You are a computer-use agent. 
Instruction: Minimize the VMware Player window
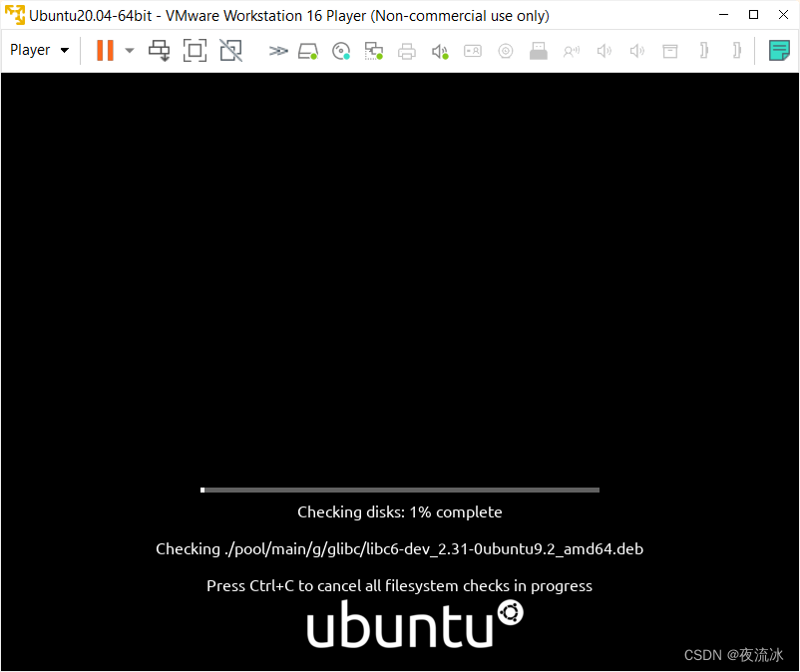pyautogui.click(x=723, y=15)
